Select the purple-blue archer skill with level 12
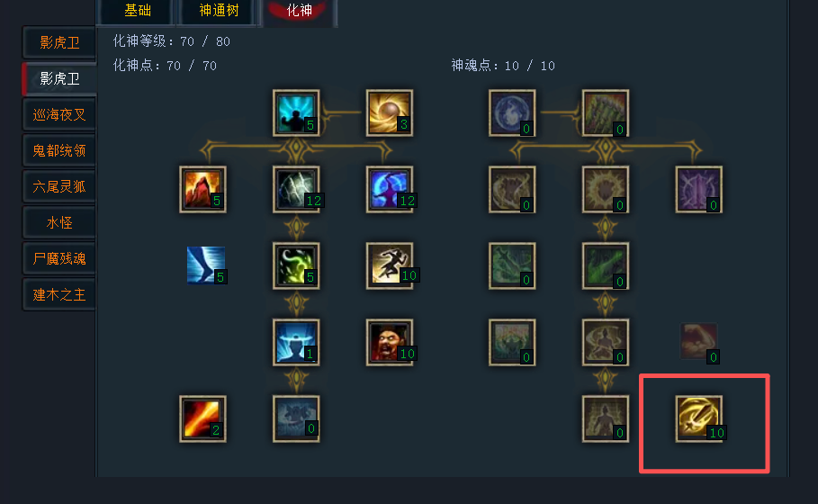Viewport: 818px width, 504px height. [389, 189]
